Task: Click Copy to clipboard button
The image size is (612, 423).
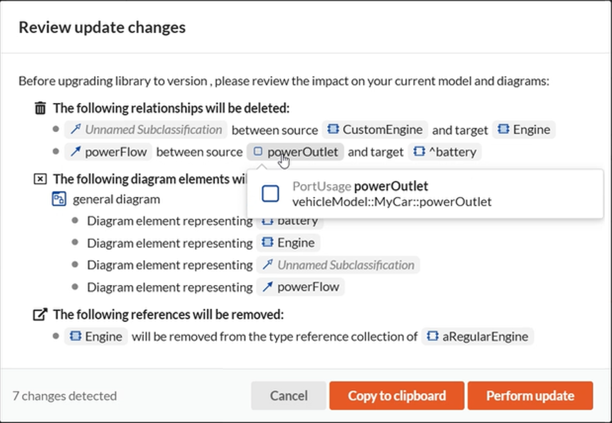Action: [x=396, y=395]
